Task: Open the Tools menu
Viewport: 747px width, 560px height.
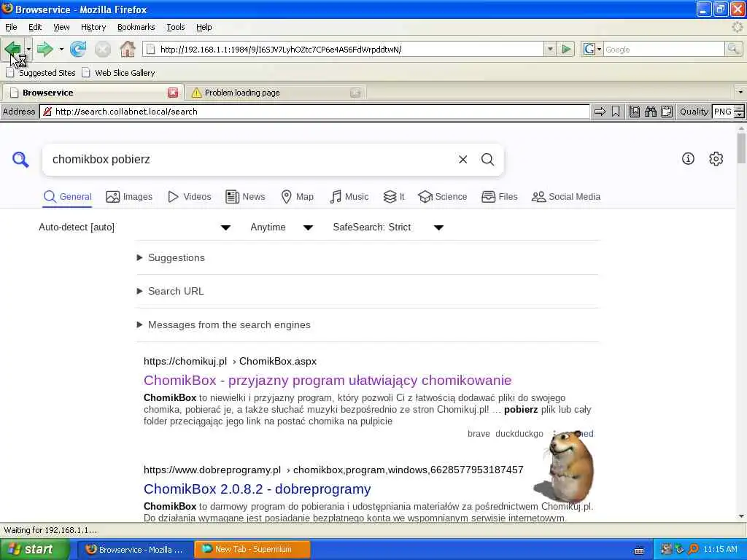Action: pos(175,27)
